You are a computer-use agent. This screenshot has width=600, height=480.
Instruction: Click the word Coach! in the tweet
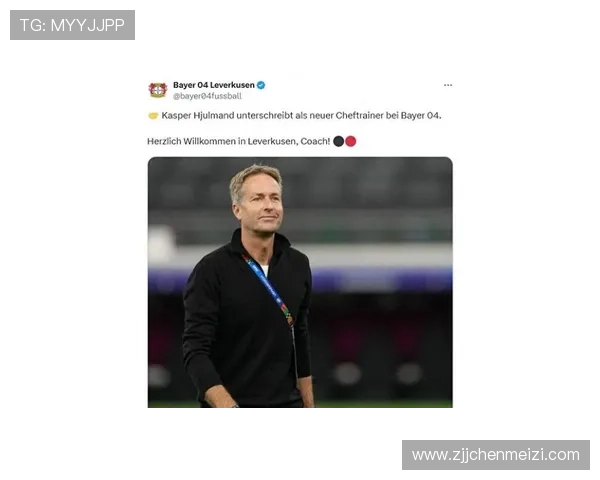click(x=315, y=141)
